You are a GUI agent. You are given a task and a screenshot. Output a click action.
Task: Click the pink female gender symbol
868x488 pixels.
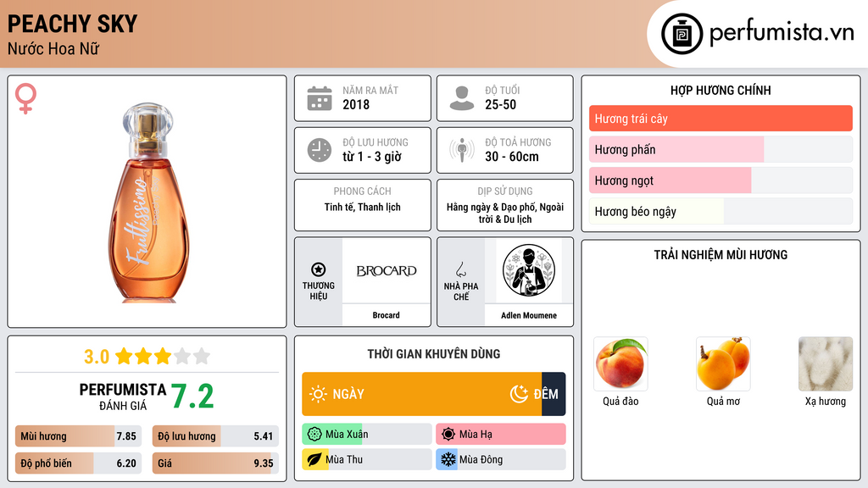(25, 98)
